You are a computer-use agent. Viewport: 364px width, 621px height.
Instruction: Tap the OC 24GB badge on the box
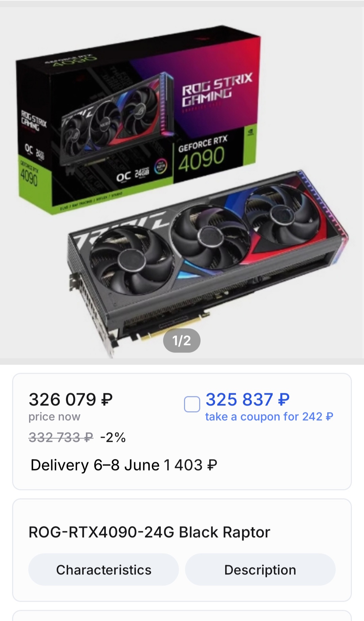133,175
